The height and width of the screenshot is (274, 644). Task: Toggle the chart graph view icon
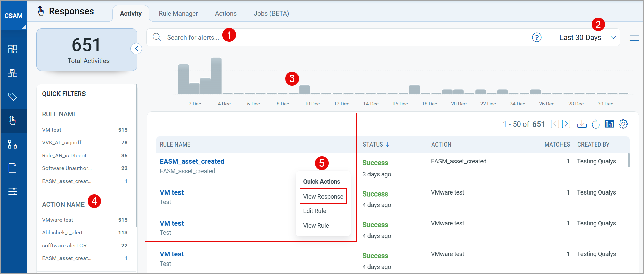[609, 124]
